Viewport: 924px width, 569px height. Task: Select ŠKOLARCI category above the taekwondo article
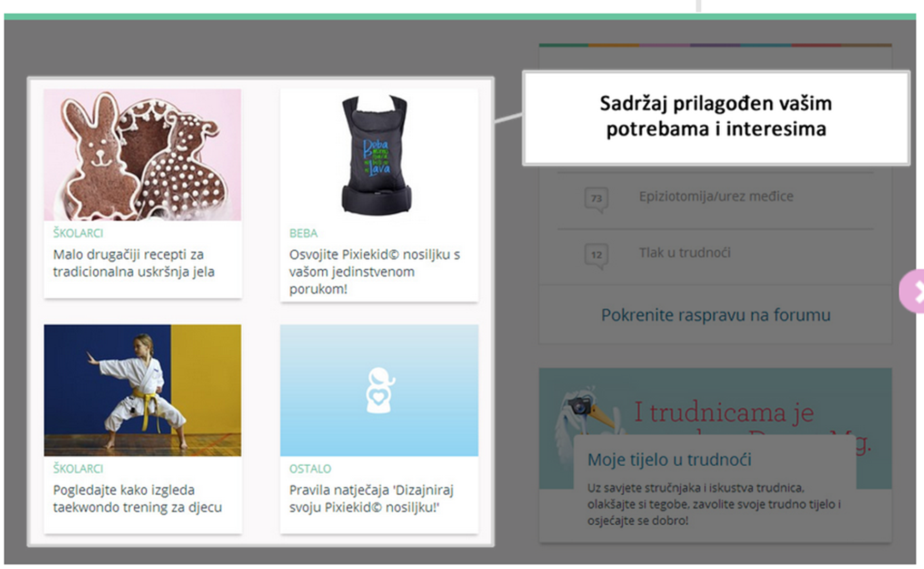(78, 468)
